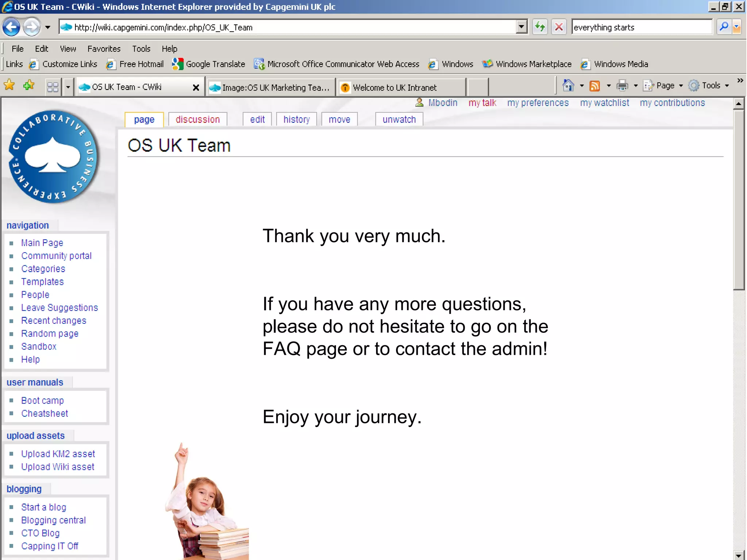Image resolution: width=747 pixels, height=560 pixels.
Task: Click the Windows Marketplace favorite icon
Action: pyautogui.click(x=488, y=64)
